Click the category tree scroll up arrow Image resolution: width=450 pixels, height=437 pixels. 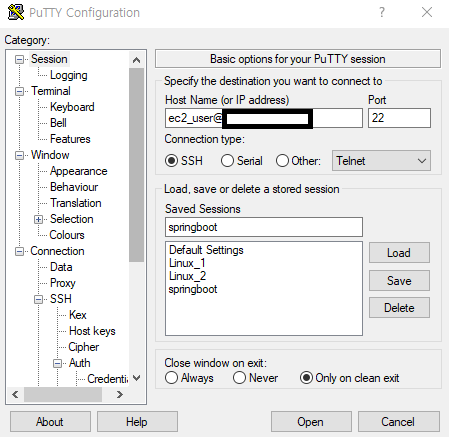(x=136, y=60)
